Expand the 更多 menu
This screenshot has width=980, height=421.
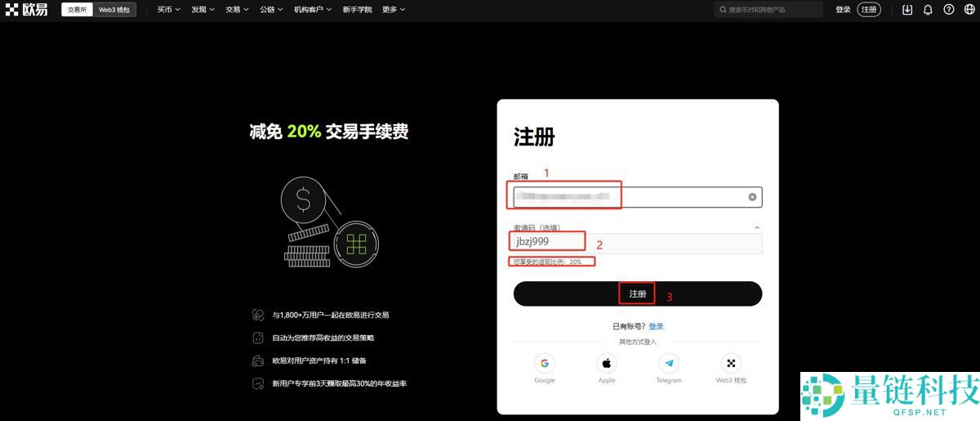point(394,10)
